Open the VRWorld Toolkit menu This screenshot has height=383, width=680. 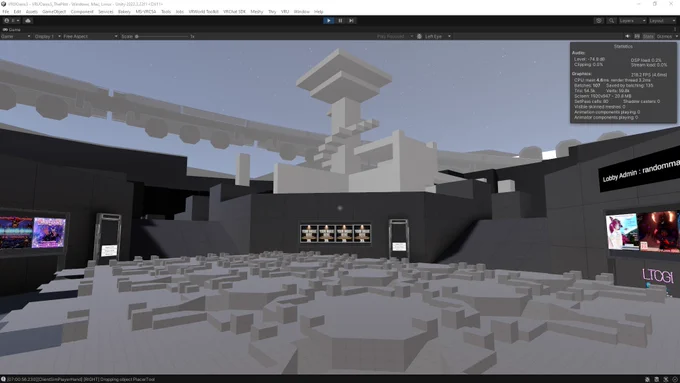pyautogui.click(x=203, y=12)
